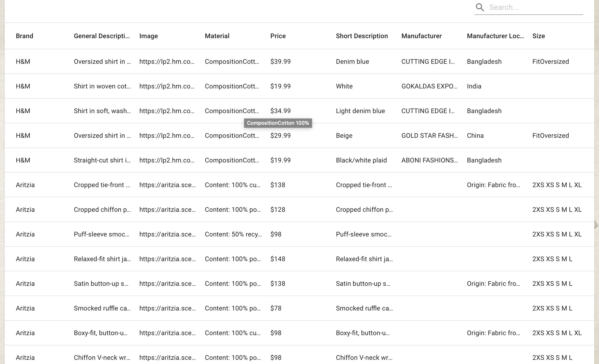Image resolution: width=599 pixels, height=364 pixels.
Task: Click the right-edge panel expand arrow
Action: click(596, 225)
